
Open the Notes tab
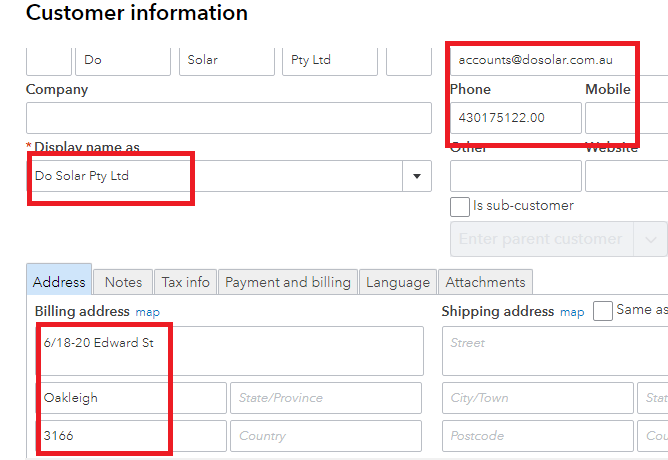(123, 282)
